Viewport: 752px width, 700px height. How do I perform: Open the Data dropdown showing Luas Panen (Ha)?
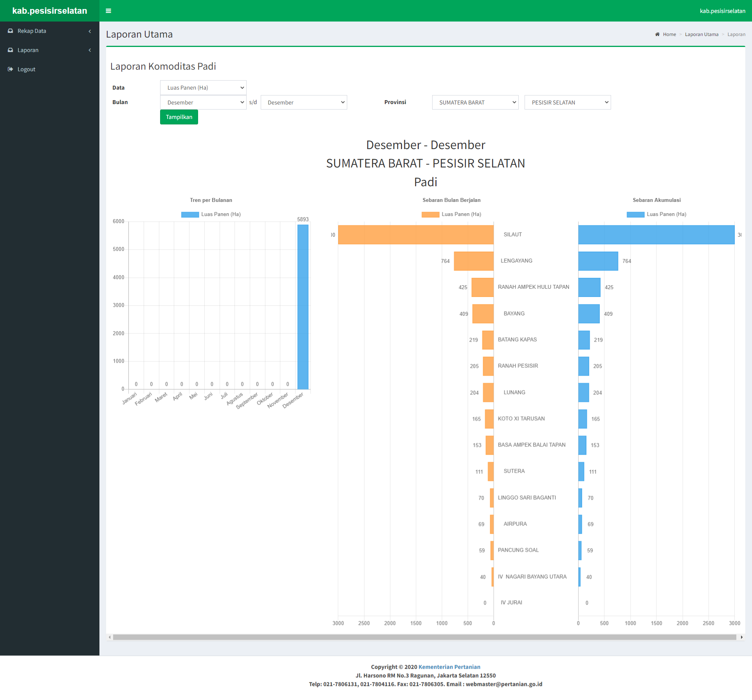point(203,88)
